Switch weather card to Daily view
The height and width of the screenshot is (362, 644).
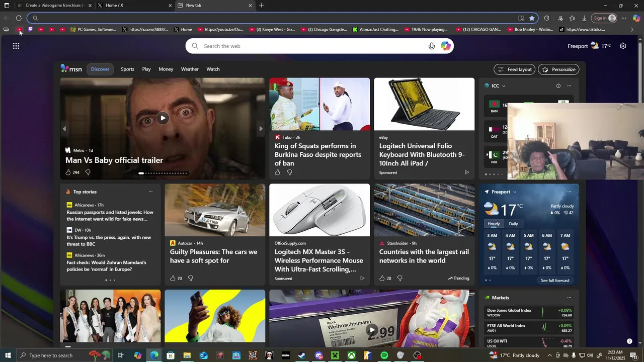pos(513,224)
